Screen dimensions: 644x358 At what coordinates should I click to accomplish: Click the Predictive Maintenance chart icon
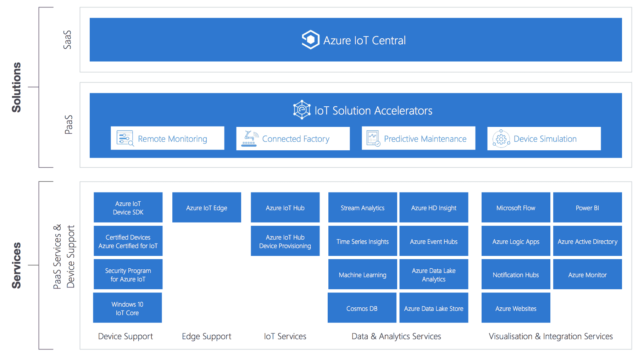[373, 139]
